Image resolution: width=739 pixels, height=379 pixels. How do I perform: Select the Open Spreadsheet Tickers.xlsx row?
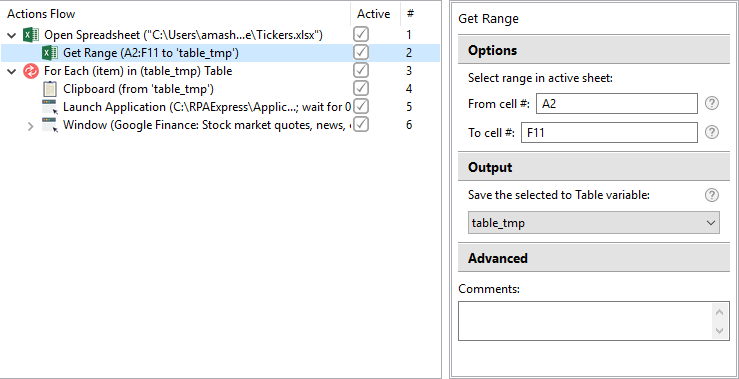(x=221, y=35)
